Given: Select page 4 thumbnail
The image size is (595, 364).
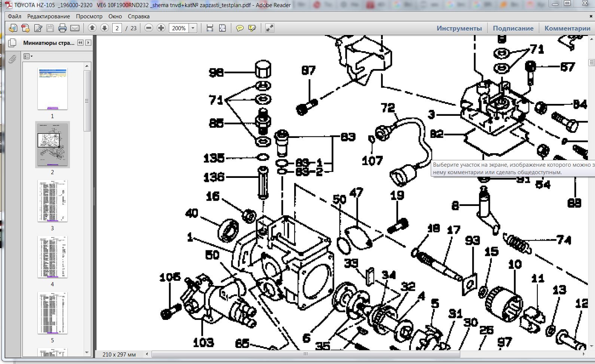Looking at the screenshot, I should (x=52, y=257).
